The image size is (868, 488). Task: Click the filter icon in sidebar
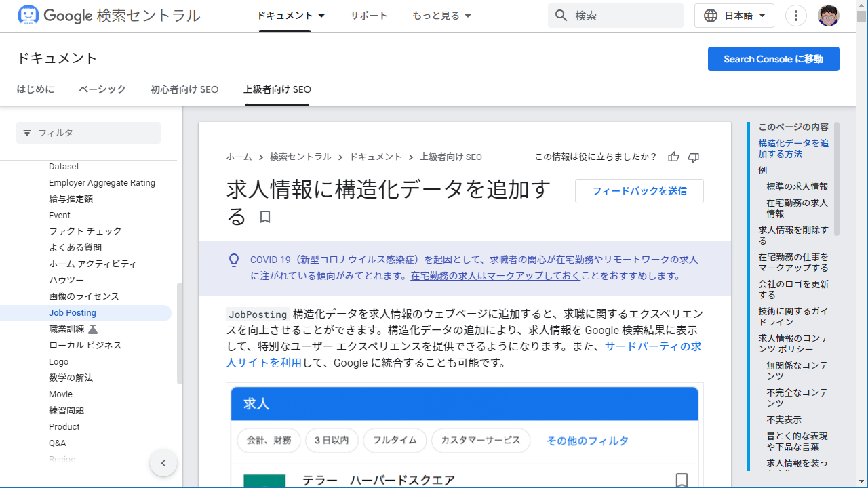click(x=27, y=133)
